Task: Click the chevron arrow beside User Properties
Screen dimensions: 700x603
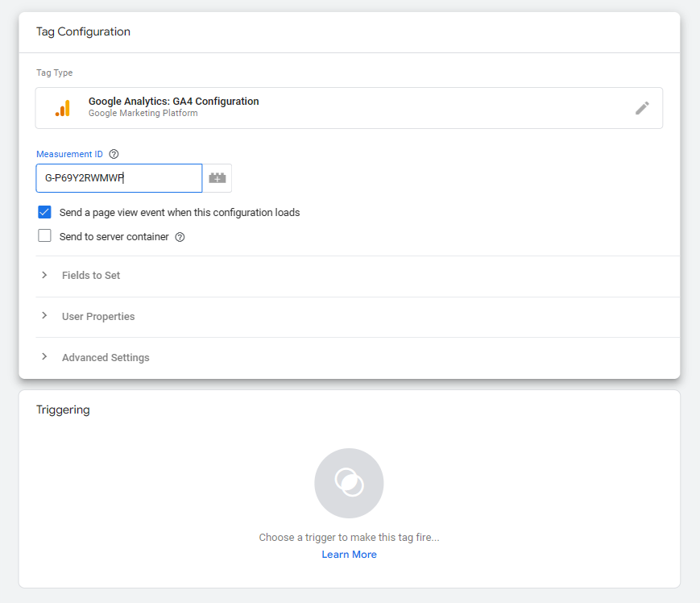Action: 44,316
